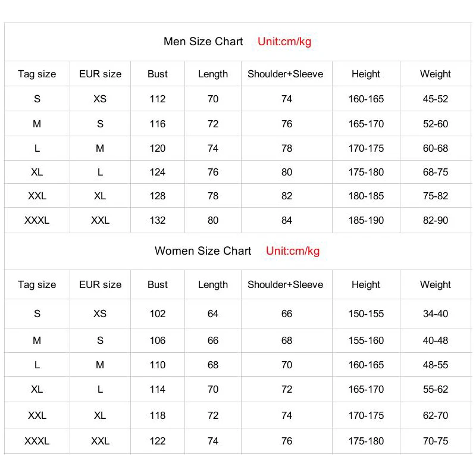Click the Height header in men's table
The width and height of the screenshot is (476, 476).
[366, 74]
